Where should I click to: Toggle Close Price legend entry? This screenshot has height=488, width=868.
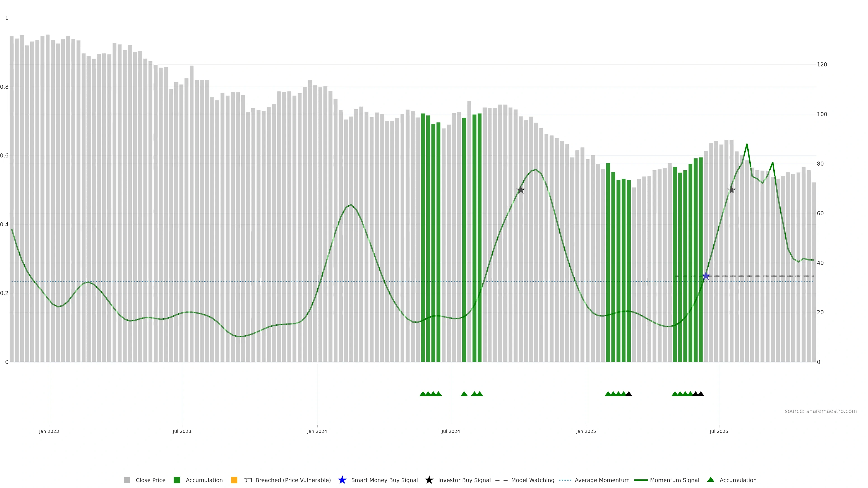coord(150,480)
